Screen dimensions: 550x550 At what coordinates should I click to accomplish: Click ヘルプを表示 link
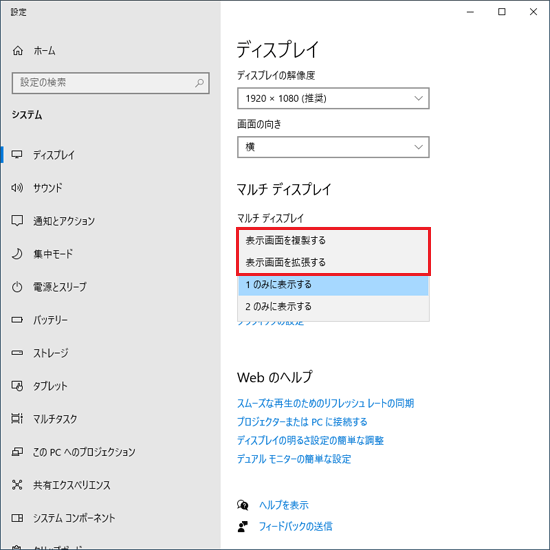(284, 505)
